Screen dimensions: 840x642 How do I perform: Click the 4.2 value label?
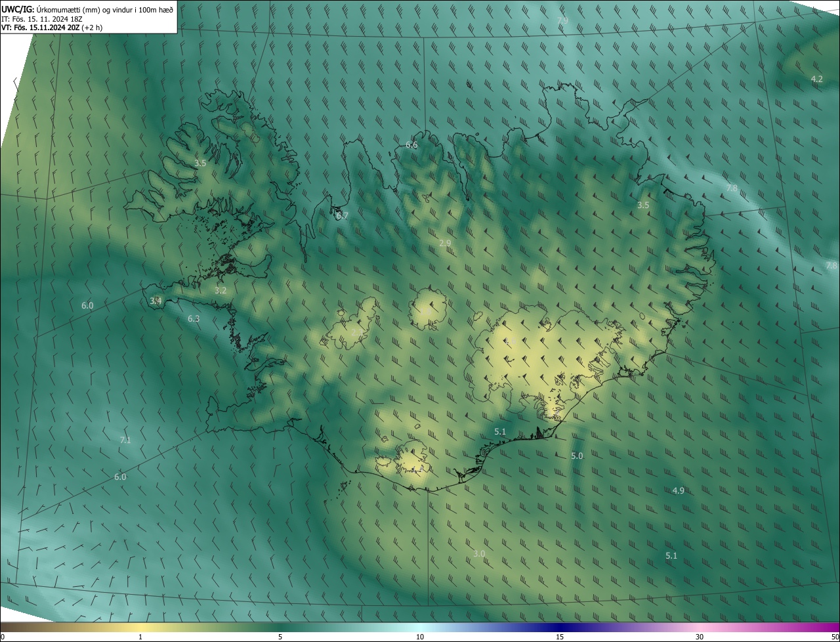[x=816, y=79]
